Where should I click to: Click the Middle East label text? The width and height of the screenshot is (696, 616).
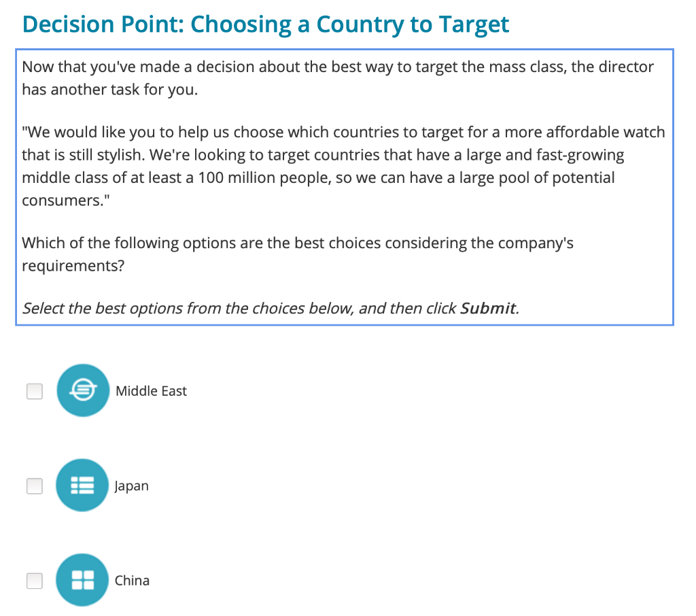tap(151, 391)
